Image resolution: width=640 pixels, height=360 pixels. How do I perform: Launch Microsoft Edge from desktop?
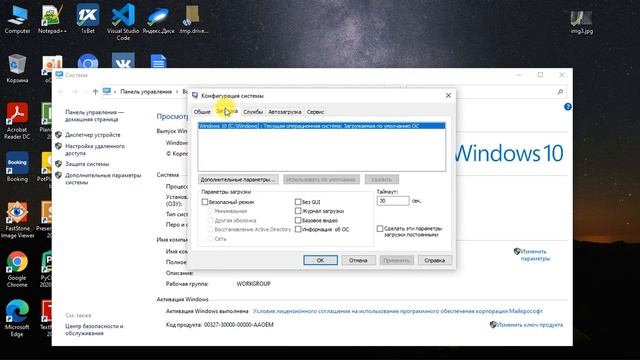(17, 318)
